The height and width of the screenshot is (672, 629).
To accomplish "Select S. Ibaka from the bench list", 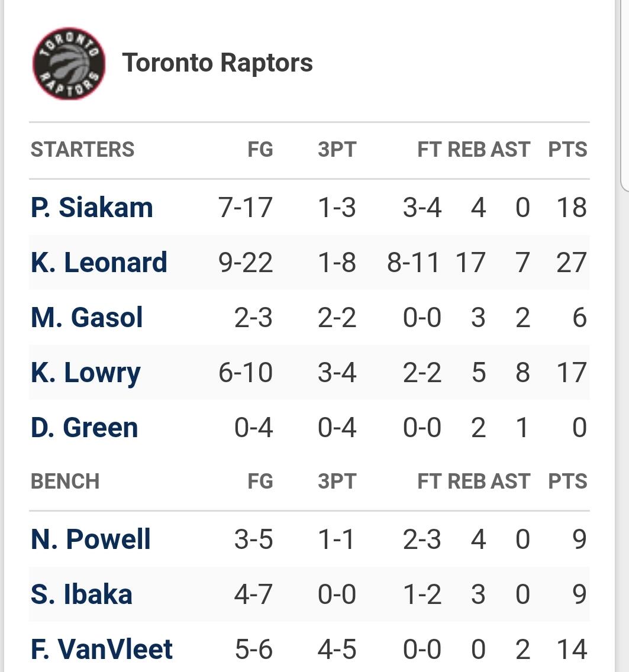I will coord(82,595).
